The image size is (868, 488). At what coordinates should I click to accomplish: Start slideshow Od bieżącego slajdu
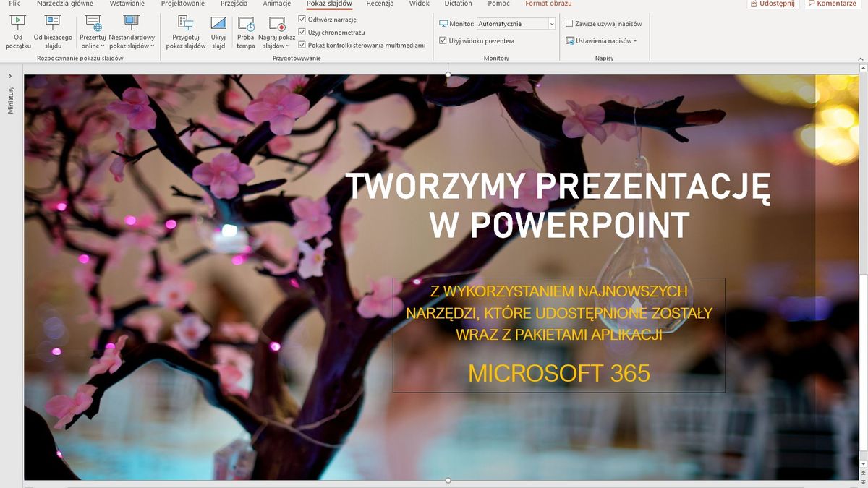point(53,33)
